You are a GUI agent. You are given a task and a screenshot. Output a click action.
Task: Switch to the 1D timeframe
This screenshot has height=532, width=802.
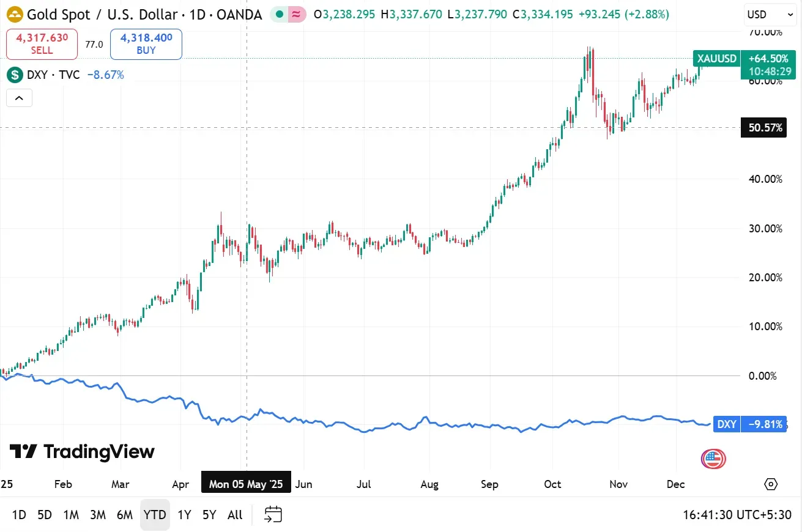18,514
